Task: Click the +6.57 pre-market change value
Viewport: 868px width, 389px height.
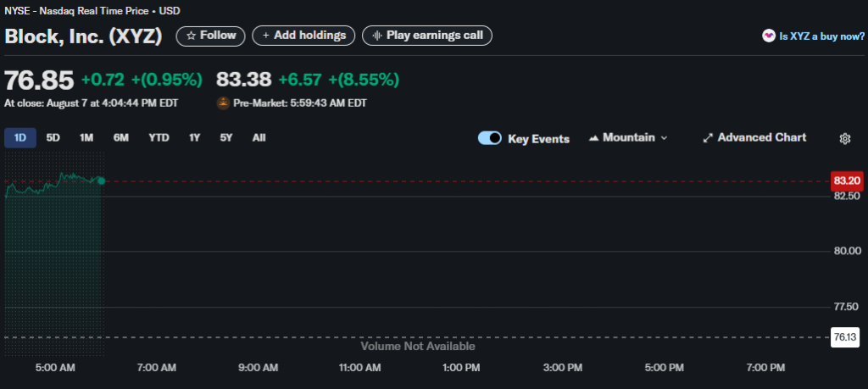Action: pos(300,81)
